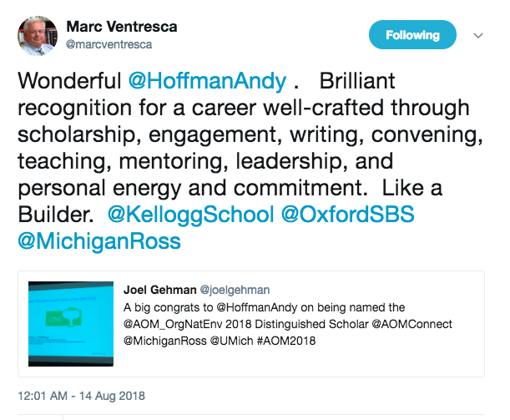The height and width of the screenshot is (420, 510).
Task: Open Marc Ventresca's display name link
Action: (122, 27)
